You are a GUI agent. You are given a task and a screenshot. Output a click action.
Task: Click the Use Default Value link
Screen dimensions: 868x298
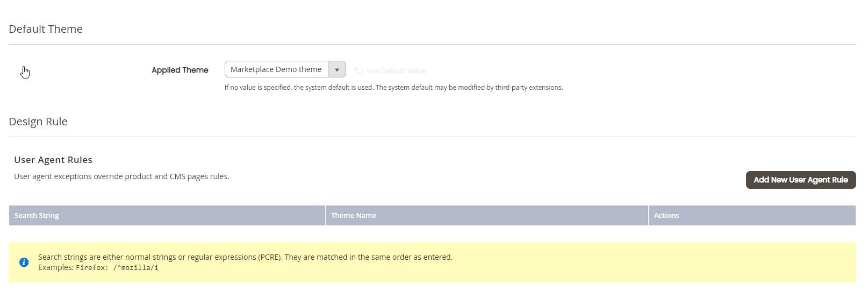(397, 70)
